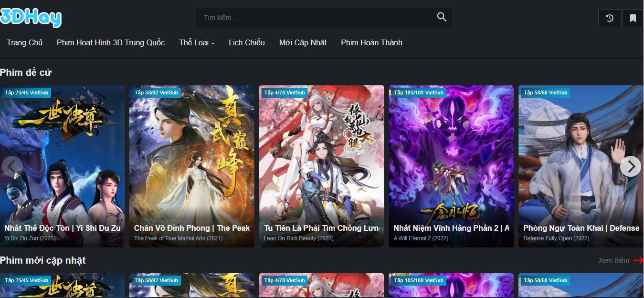Click the Xem thêm link
The image size is (644, 298).
click(614, 260)
